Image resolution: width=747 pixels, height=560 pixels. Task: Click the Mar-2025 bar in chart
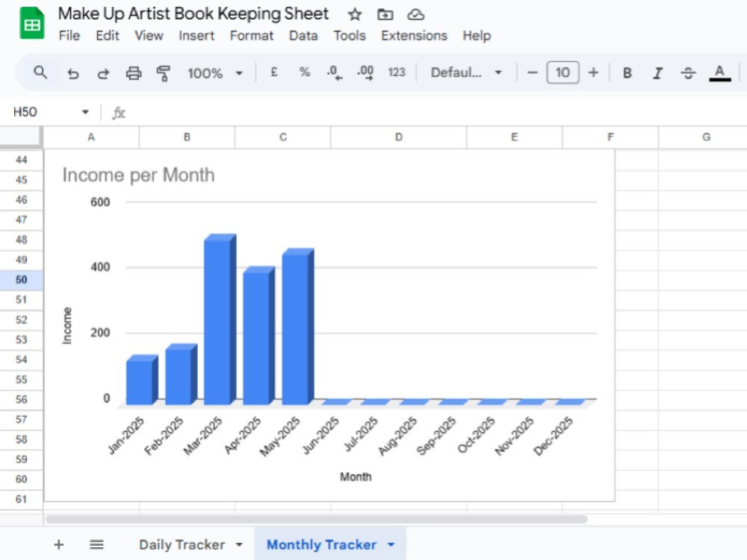[220, 319]
